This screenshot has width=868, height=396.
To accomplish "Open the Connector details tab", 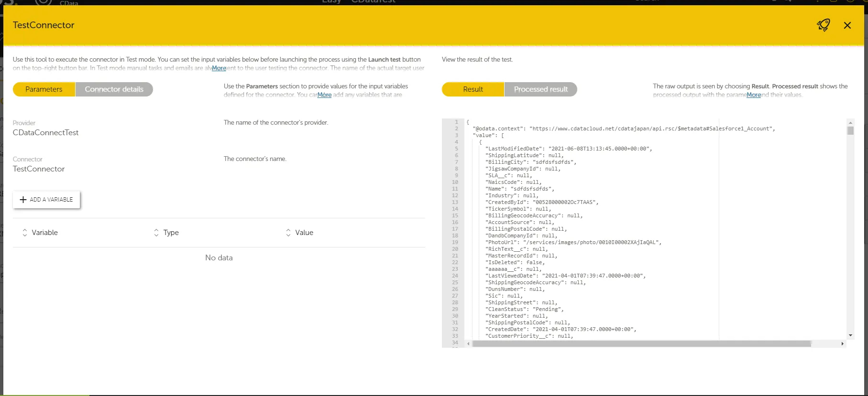I will [x=114, y=89].
